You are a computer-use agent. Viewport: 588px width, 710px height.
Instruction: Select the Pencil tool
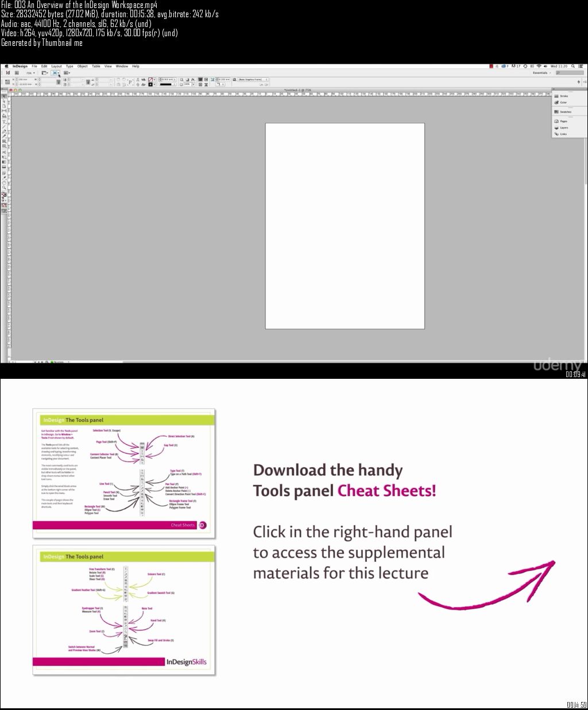[x=4, y=136]
